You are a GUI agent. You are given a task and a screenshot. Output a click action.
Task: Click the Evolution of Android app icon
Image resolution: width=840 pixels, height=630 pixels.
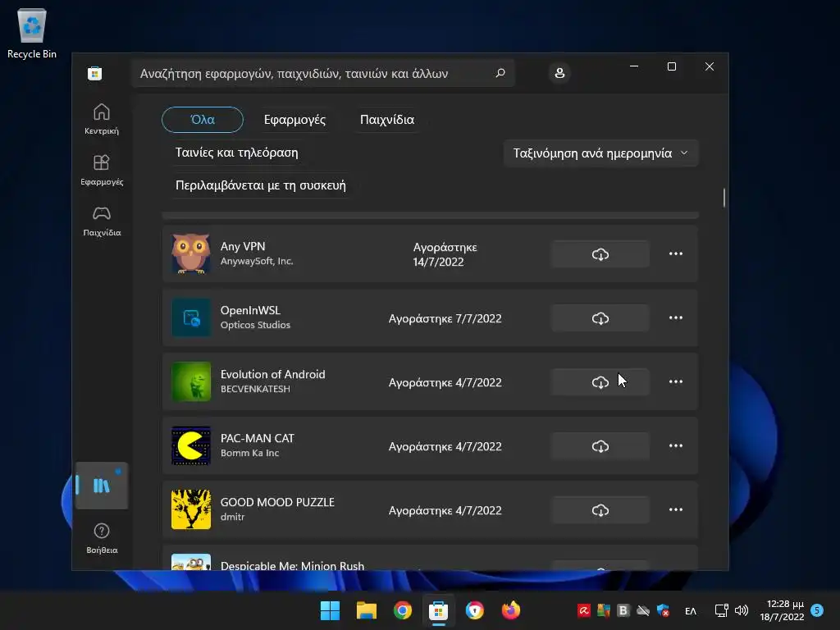point(190,381)
